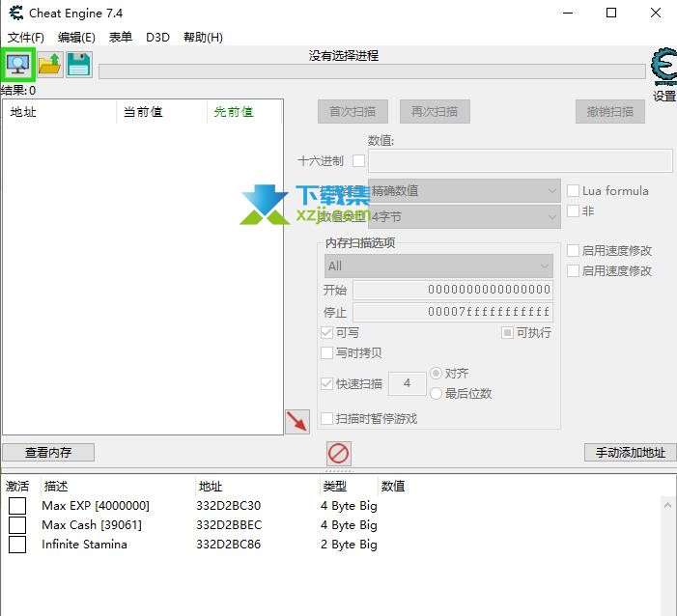Click 2 Byte Big type cell
The width and height of the screenshot is (677, 616).
[x=349, y=545]
